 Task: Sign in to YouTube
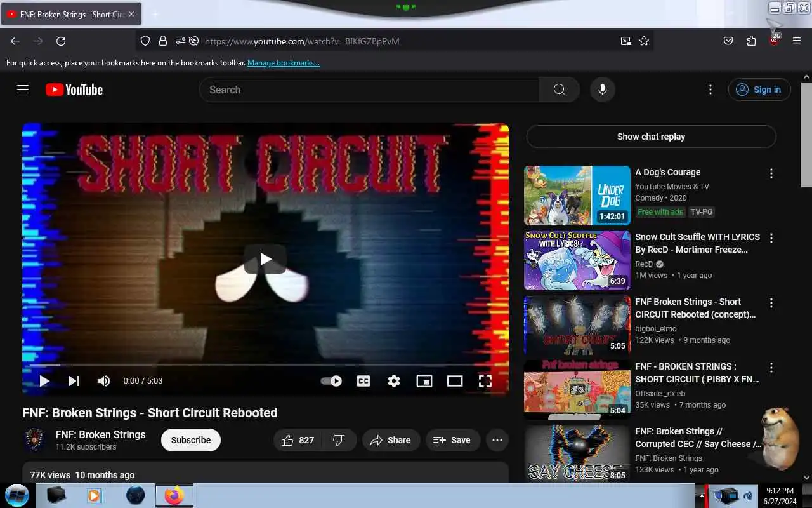(759, 90)
